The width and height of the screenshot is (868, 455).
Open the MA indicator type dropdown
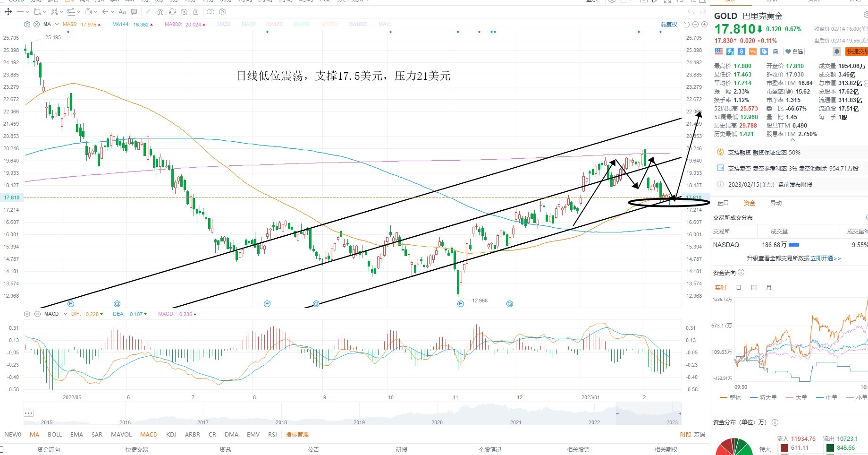(x=57, y=24)
